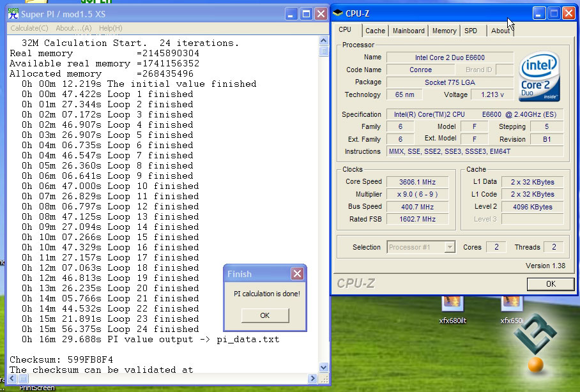
Task: Click the Checksum: 599FB8F4 line
Action: [x=61, y=359]
